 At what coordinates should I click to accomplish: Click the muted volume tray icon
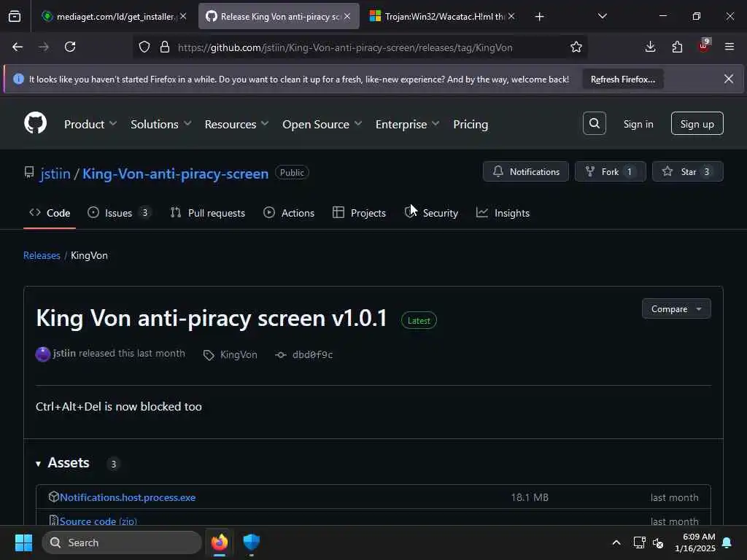659,542
